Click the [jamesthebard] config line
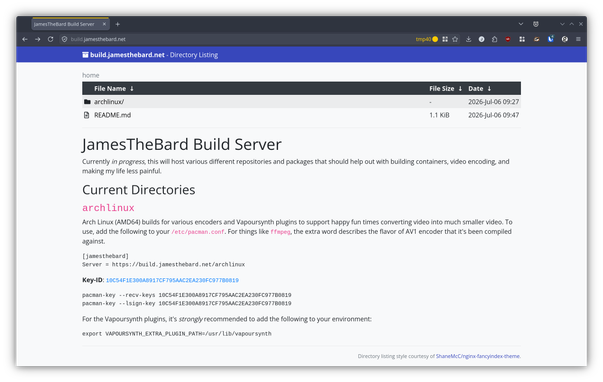 tap(105, 256)
